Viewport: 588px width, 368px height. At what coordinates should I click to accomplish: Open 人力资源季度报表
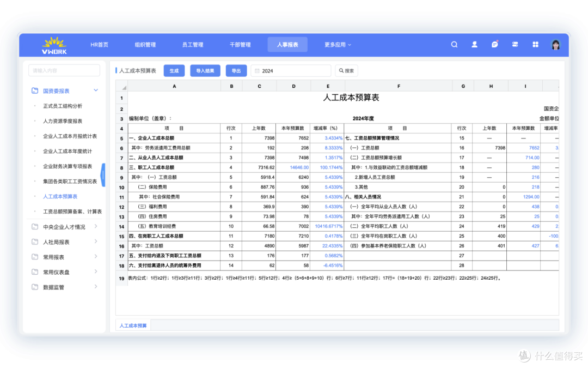[x=63, y=121]
